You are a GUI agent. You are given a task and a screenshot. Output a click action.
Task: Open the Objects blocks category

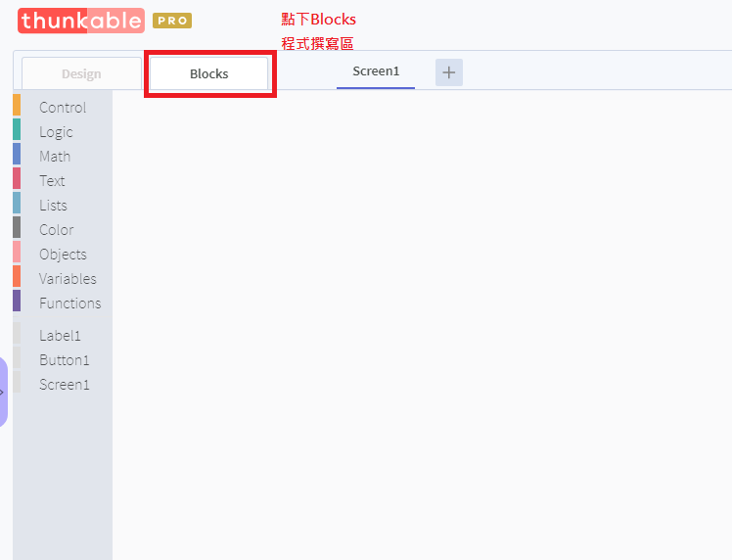pyautogui.click(x=63, y=255)
